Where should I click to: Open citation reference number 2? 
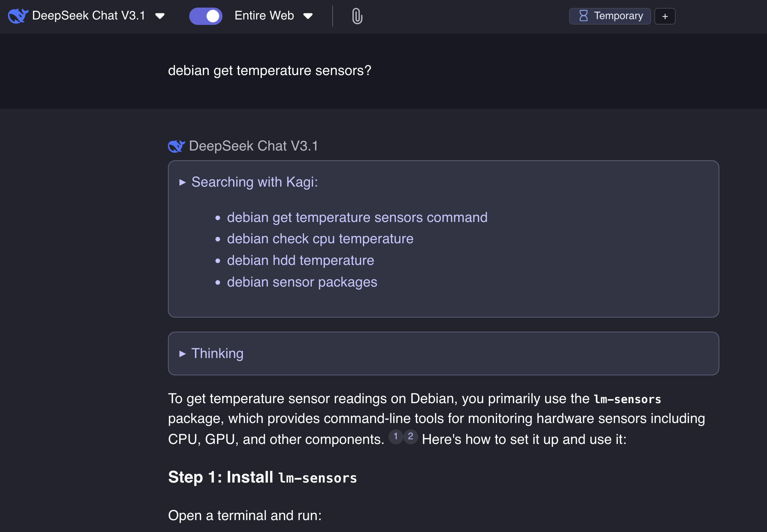(x=410, y=437)
